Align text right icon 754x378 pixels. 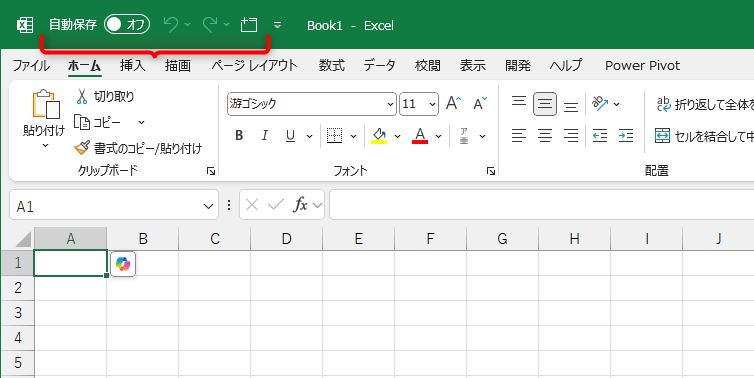click(x=571, y=136)
